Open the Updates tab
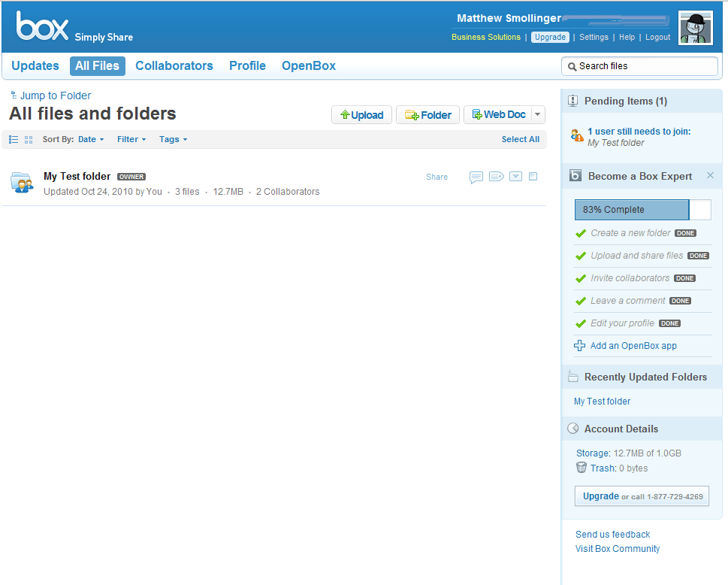The width and height of the screenshot is (728, 585). click(x=35, y=66)
